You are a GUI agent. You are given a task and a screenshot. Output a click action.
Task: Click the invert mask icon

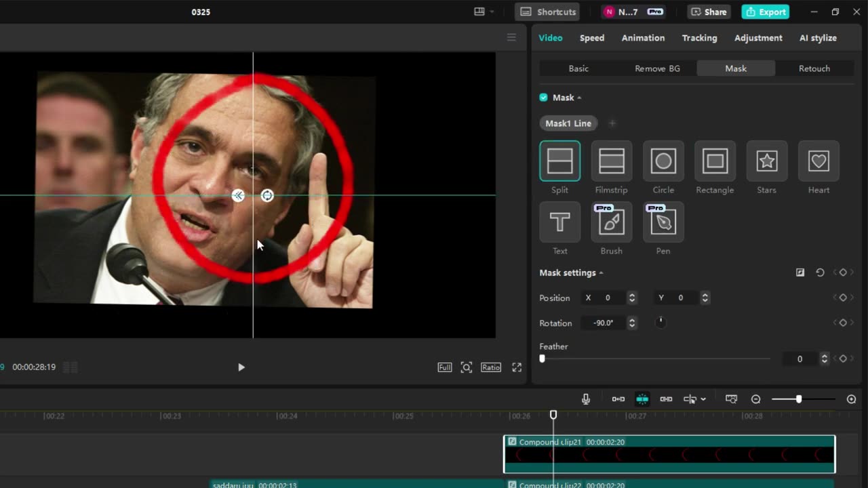800,272
